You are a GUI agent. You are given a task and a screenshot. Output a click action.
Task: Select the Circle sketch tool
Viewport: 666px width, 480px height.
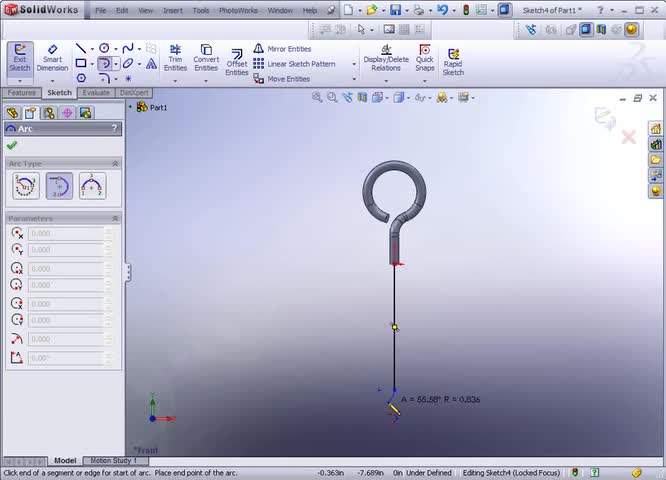click(x=104, y=48)
